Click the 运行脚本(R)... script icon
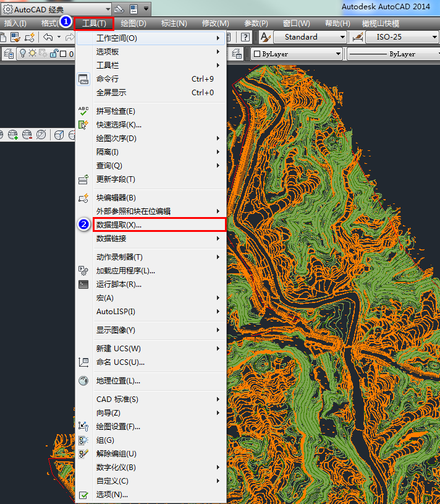Screen dimensions: 440x504 point(83,284)
